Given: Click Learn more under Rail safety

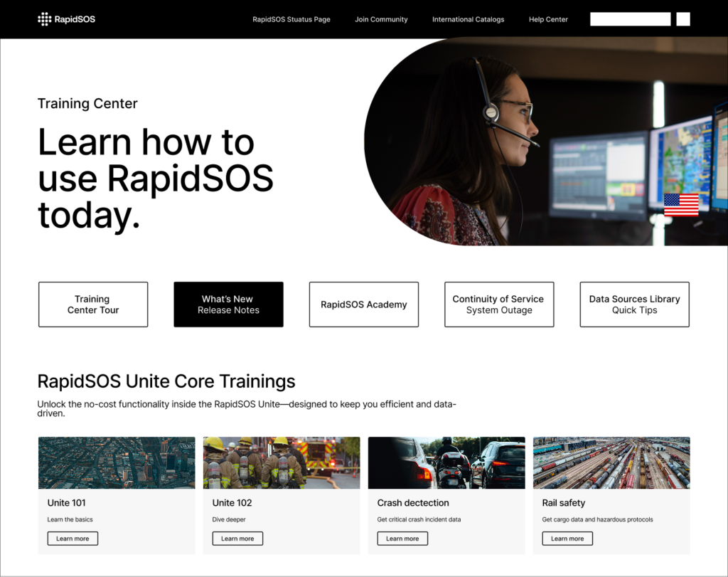Looking at the screenshot, I should (x=567, y=539).
